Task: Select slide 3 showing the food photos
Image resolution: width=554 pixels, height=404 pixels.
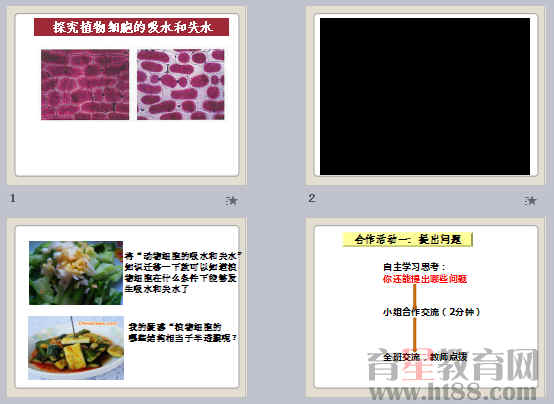Action: point(127,308)
